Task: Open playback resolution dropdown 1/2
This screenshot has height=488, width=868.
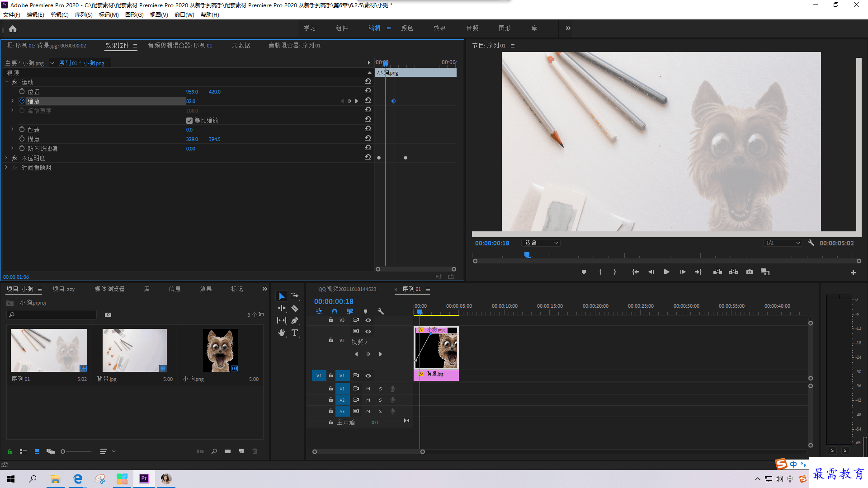Action: pyautogui.click(x=783, y=243)
